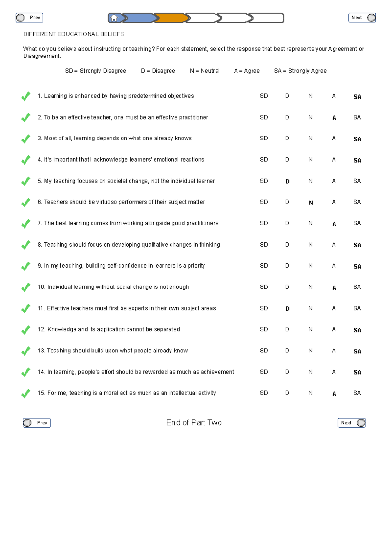Viewport: 392px width, 555px height.
Task: Select N for statement 9 about self-confidence
Action: click(310, 266)
